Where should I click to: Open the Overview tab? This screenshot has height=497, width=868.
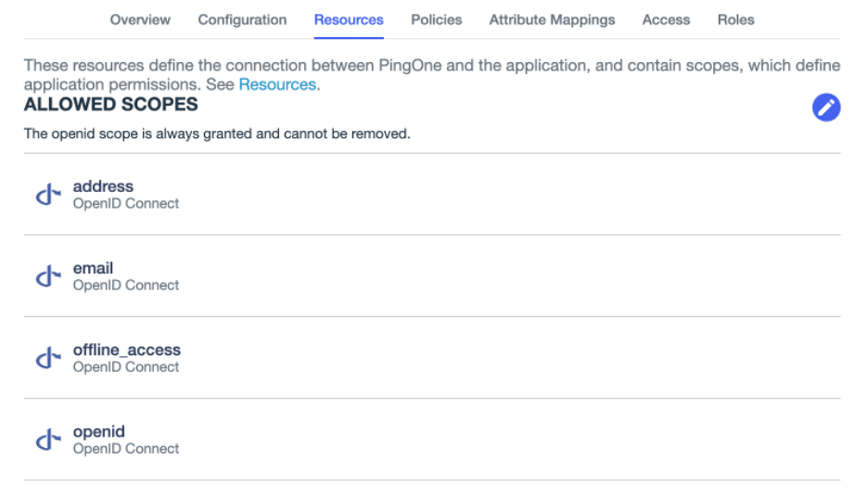140,19
